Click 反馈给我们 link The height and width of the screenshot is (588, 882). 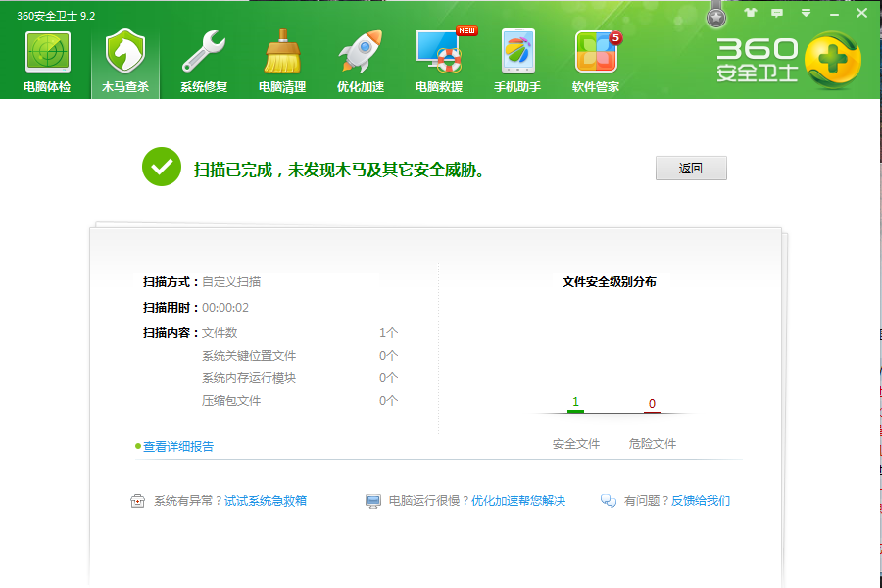pyautogui.click(x=701, y=501)
